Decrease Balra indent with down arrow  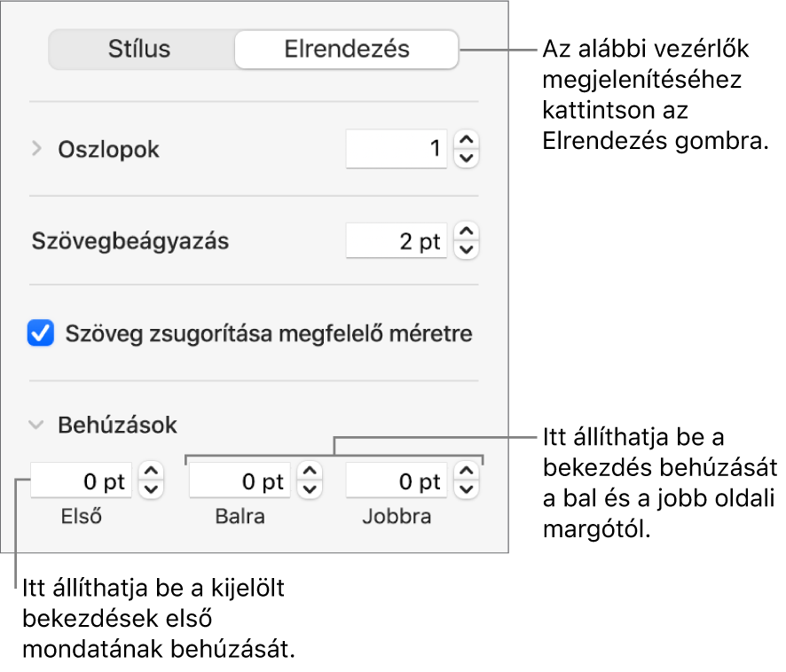[309, 489]
